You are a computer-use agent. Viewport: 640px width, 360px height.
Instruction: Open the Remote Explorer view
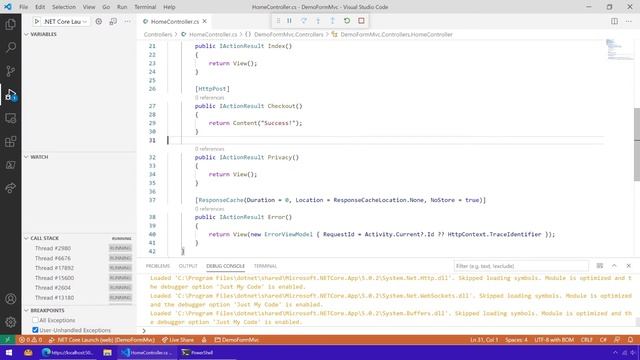coord(11,118)
